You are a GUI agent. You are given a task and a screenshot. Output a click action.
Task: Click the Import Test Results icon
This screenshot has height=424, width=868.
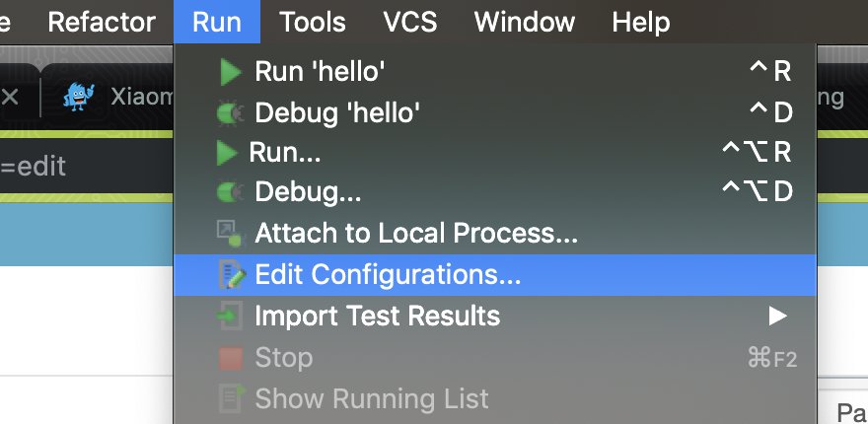point(230,317)
